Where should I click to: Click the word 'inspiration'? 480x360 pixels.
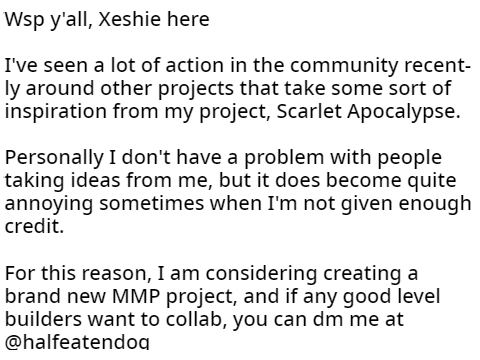pyautogui.click(x=55, y=112)
